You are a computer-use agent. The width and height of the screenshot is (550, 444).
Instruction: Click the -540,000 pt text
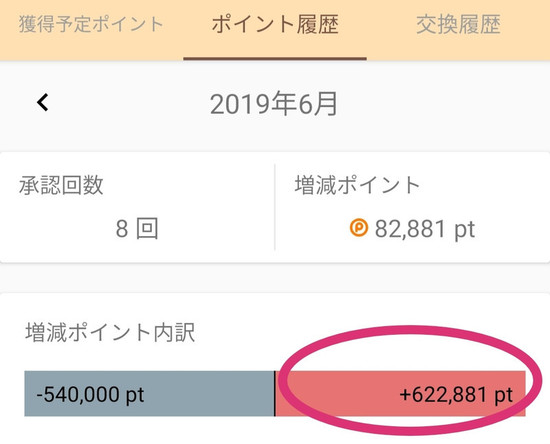90,395
